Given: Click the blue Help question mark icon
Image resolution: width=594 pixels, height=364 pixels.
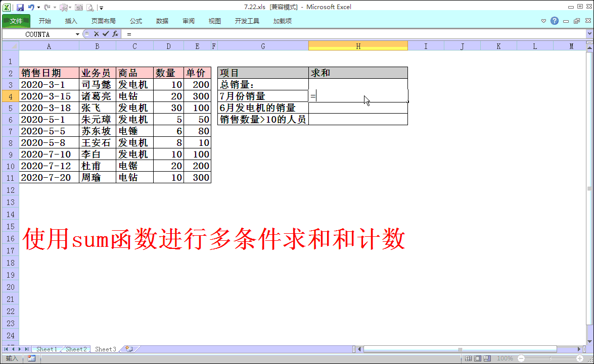Looking at the screenshot, I should click(x=555, y=21).
